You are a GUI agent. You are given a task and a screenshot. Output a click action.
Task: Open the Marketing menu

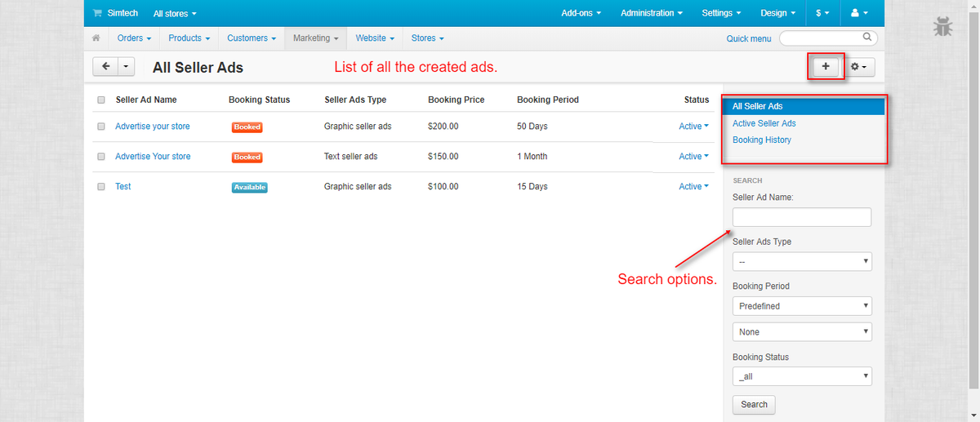(315, 38)
